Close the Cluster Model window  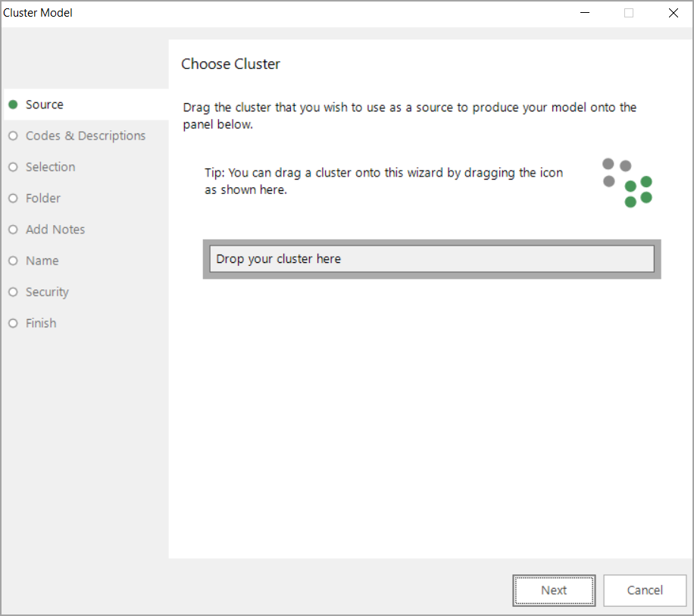pos(674,13)
